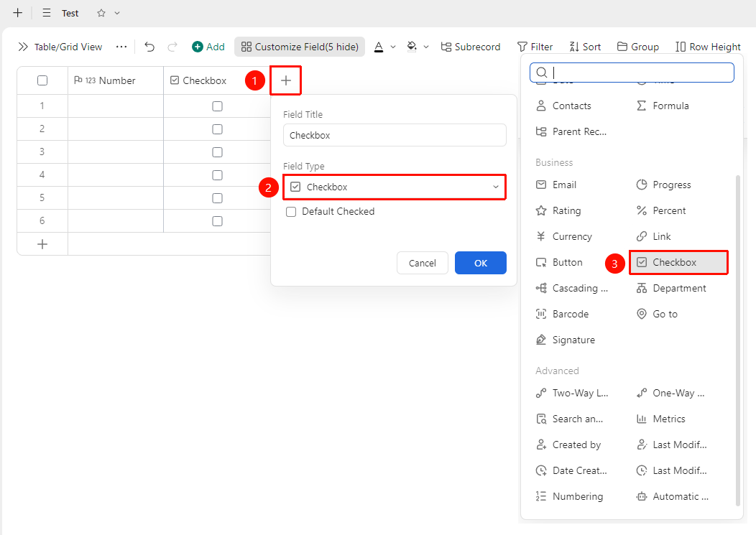The width and height of the screenshot is (756, 535).
Task: Check the checkbox in row 5
Action: (x=218, y=198)
